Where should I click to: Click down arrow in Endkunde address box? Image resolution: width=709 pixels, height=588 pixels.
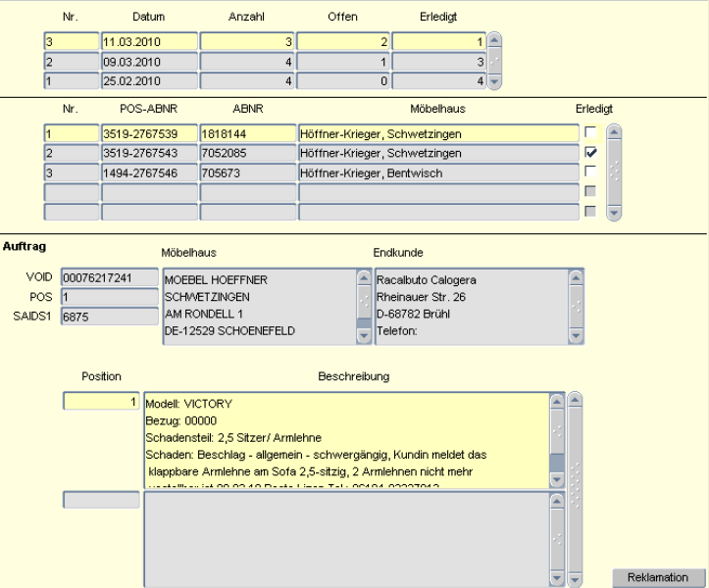point(576,336)
